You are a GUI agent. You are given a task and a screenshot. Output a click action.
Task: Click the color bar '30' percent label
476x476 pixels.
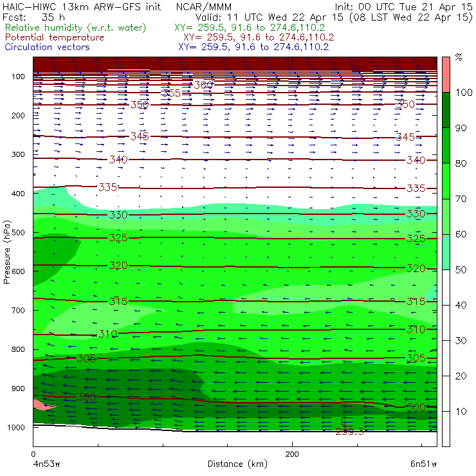(x=461, y=341)
